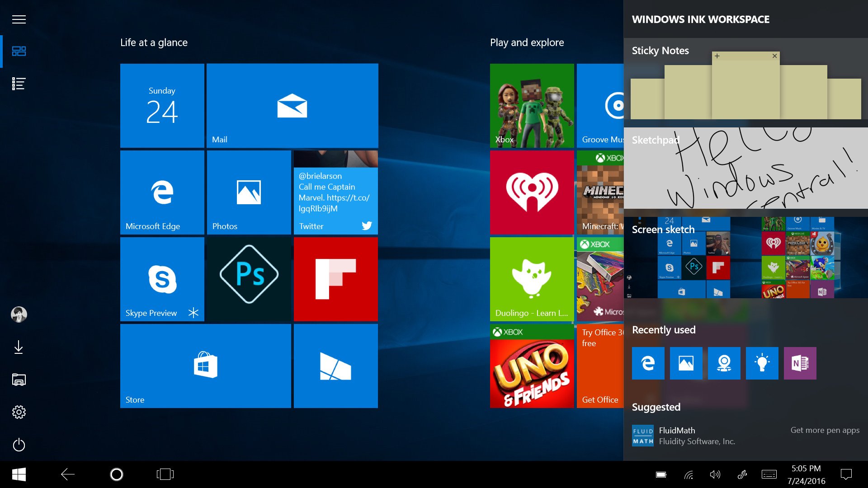Open the blue tile next to Store
This screenshot has width=868, height=488.
(x=336, y=366)
